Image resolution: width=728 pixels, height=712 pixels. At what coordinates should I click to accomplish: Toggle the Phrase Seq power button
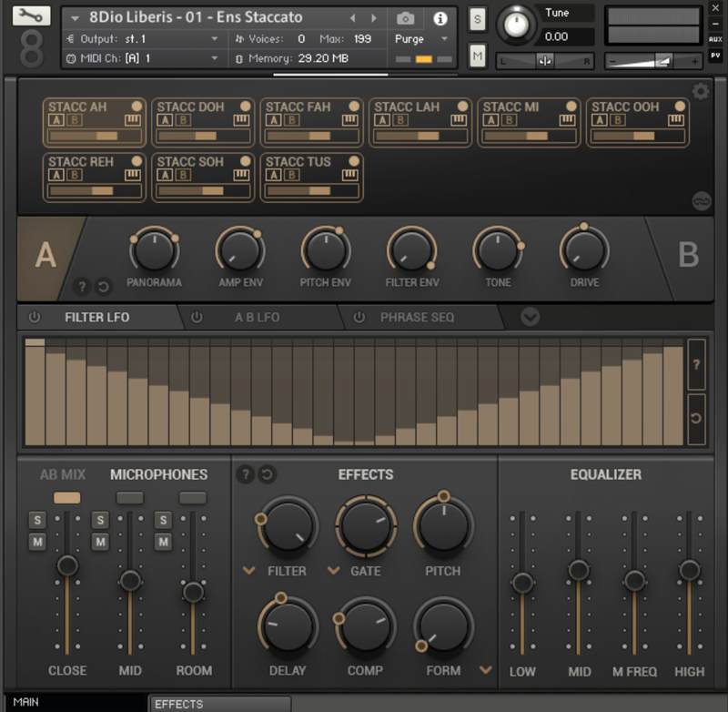point(359,317)
